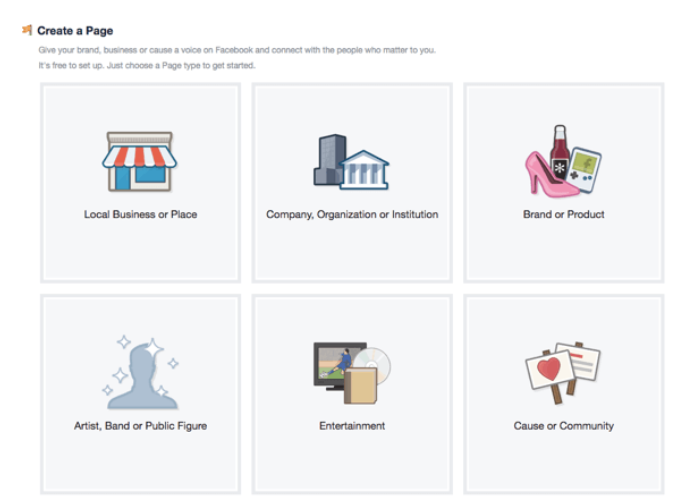Select the heart picket signs icon
The width and height of the screenshot is (694, 502).
563,373
